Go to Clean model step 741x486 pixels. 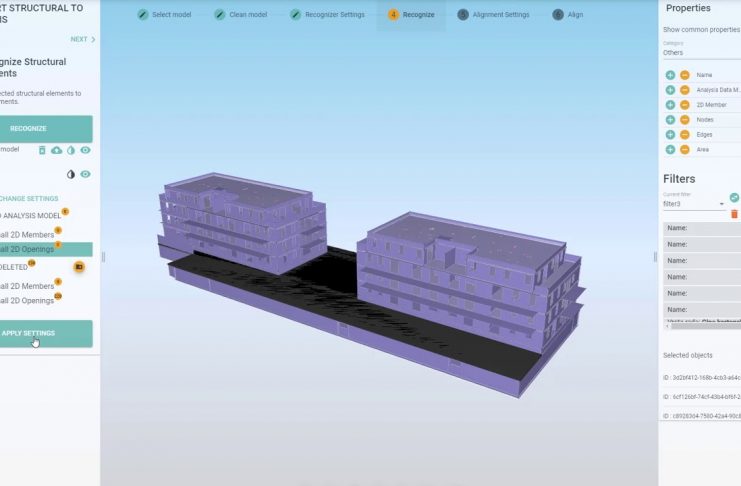(240, 15)
